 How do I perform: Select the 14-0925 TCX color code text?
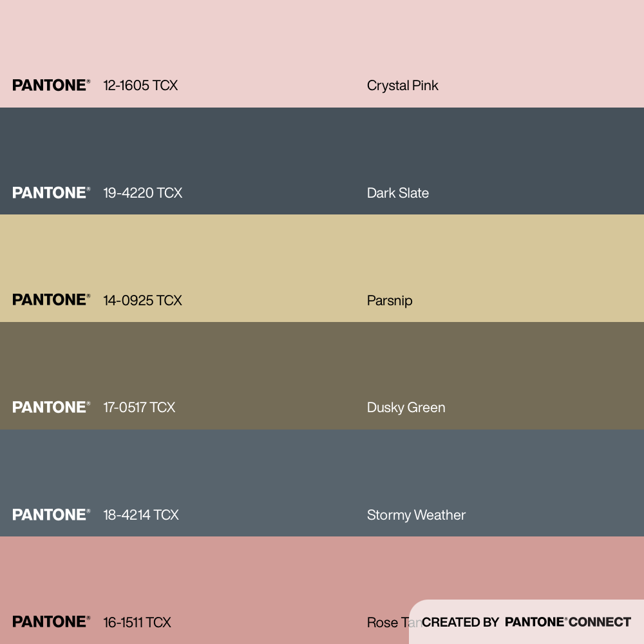click(x=142, y=300)
